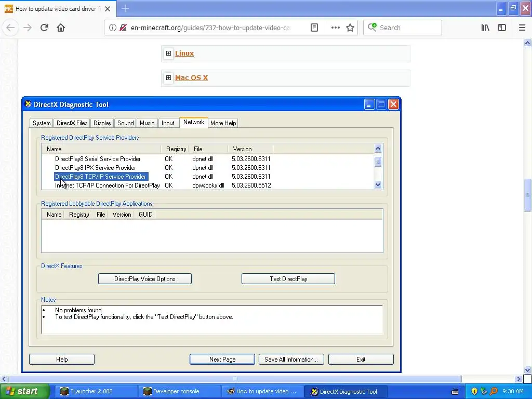Open a new browser tab

coord(125,8)
